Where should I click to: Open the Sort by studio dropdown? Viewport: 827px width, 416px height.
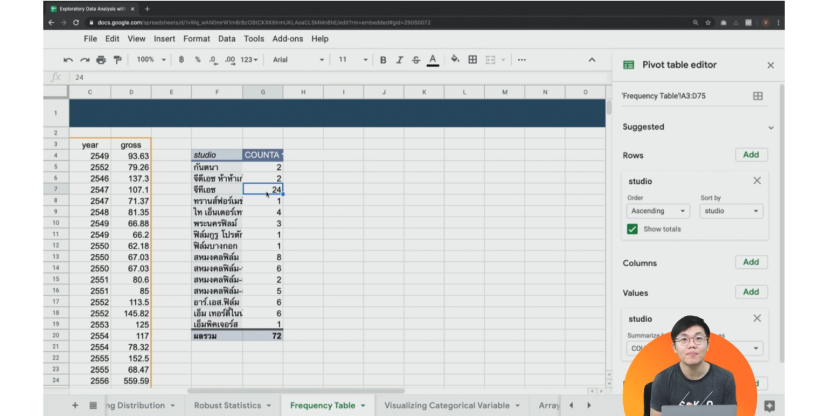tap(731, 211)
